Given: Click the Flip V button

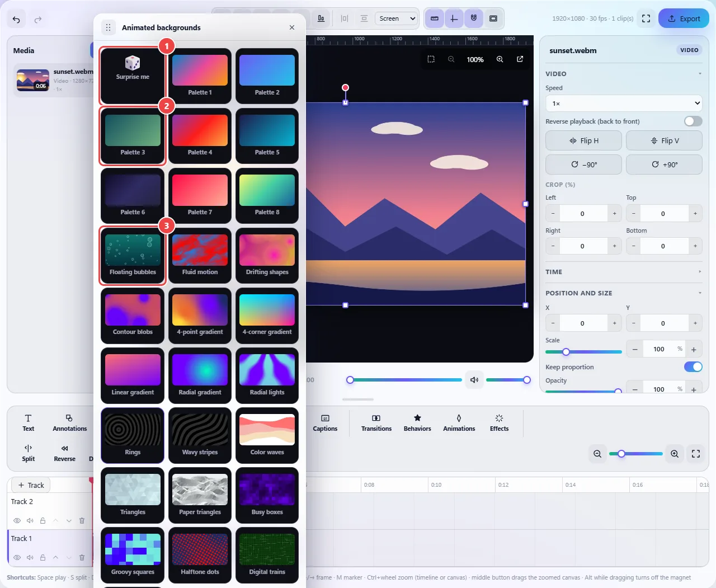Looking at the screenshot, I should coord(664,140).
